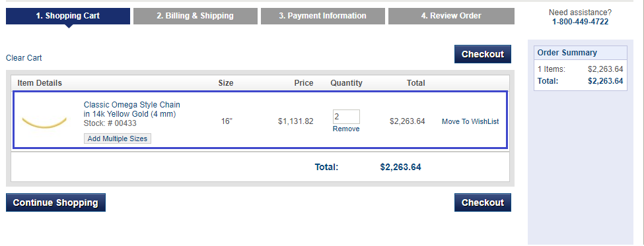Image resolution: width=644 pixels, height=246 pixels.
Task: Click the assistance phone number 1-800-449-4722
Action: click(x=581, y=22)
